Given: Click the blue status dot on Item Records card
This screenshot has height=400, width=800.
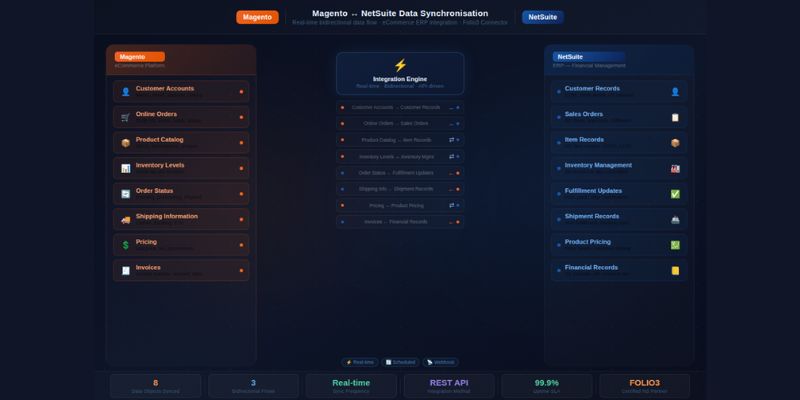Looking at the screenshot, I should pyautogui.click(x=559, y=143).
